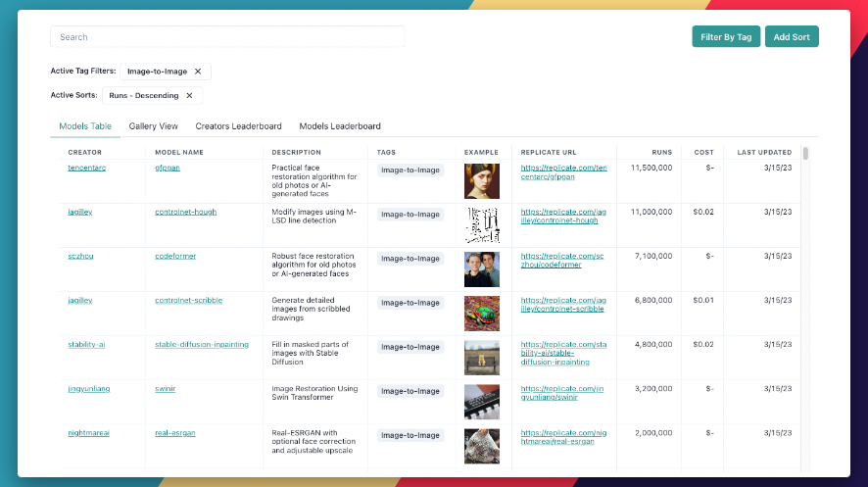
Task: Open the Models Leaderboard tab
Action: click(340, 126)
